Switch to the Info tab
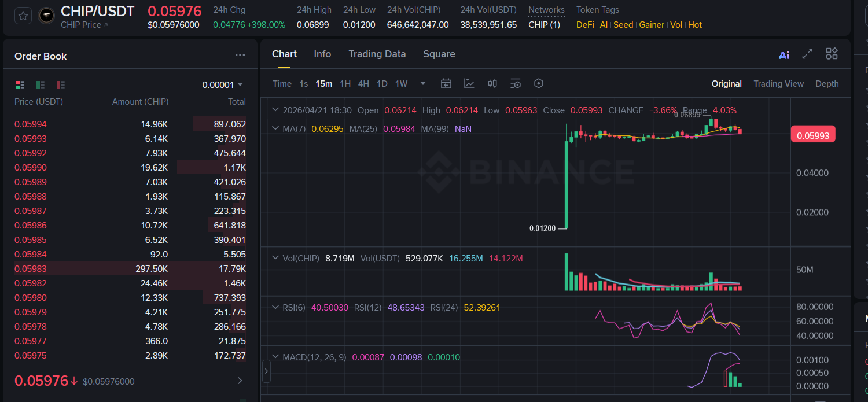This screenshot has width=868, height=402. click(x=322, y=54)
